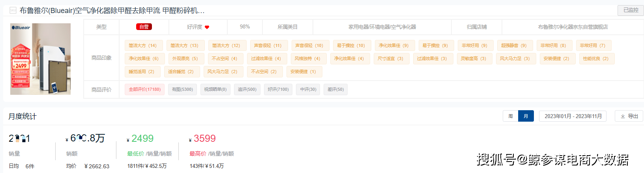The width and height of the screenshot is (644, 173).
Task: Open the 2023年01月 - 2023年11月 date range picker
Action: click(573, 116)
